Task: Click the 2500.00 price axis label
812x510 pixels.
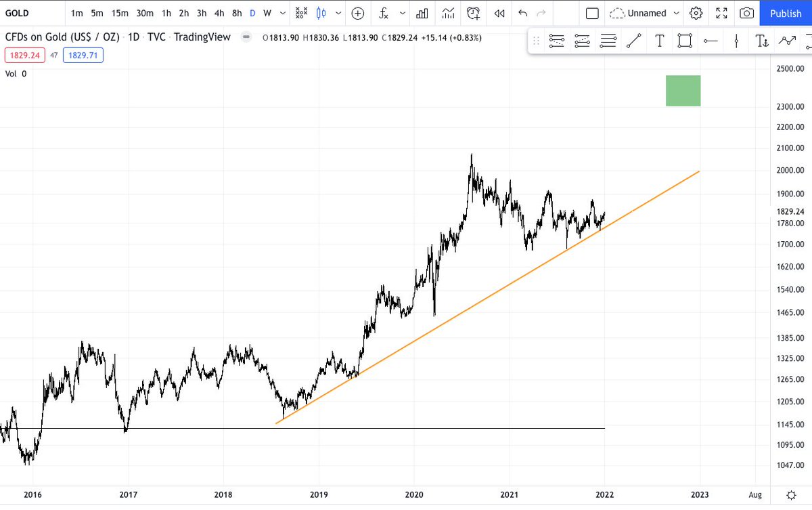Action: click(790, 68)
